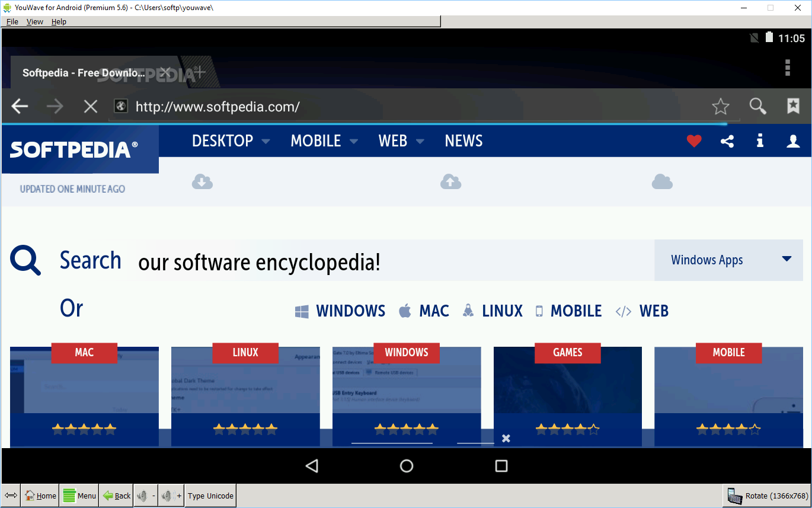Click the 11:05 clock
This screenshot has height=508, width=812.
[x=792, y=39]
